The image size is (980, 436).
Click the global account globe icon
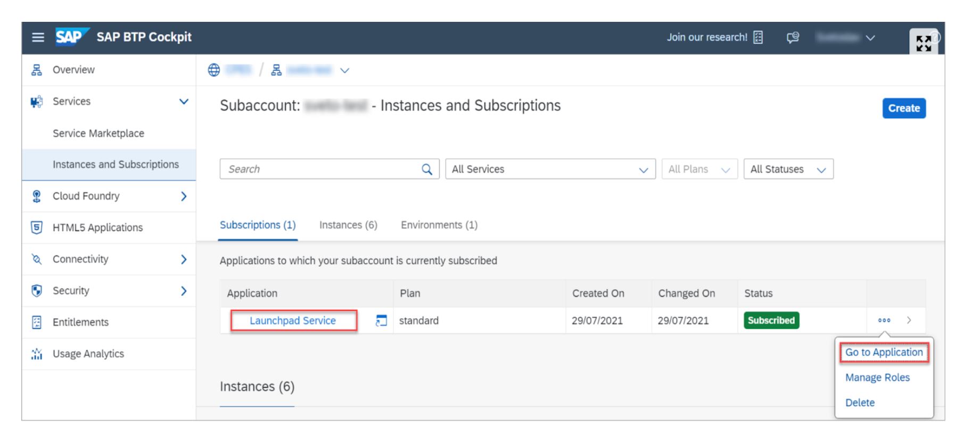point(214,70)
